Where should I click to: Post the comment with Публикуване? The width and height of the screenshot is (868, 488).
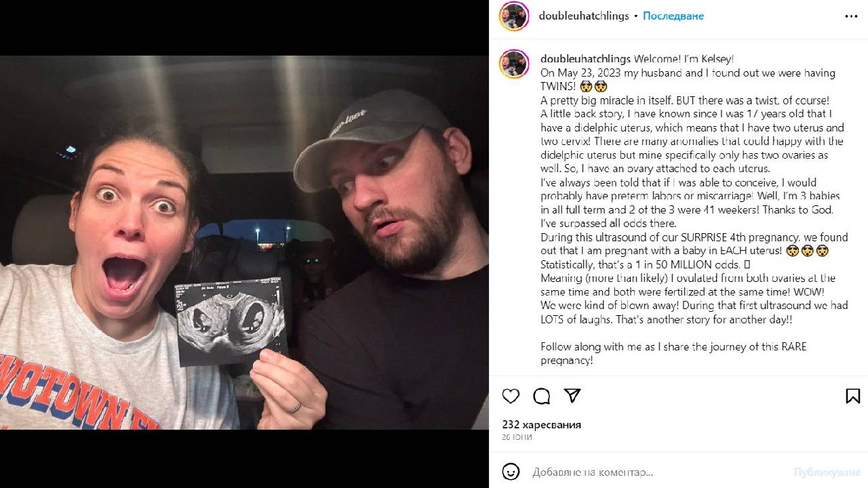(x=827, y=472)
